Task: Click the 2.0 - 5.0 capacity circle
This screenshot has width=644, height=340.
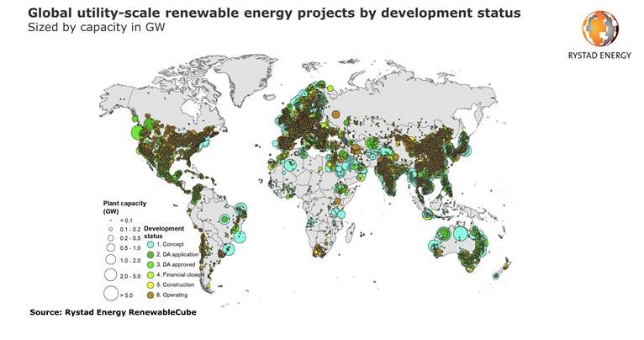Action: point(109,275)
